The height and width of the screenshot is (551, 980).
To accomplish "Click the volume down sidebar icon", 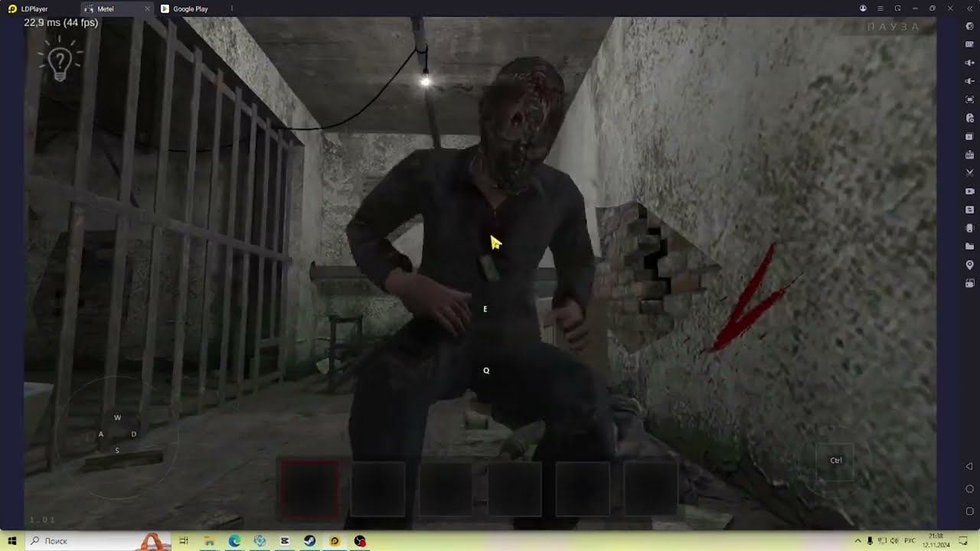I will 970,81.
